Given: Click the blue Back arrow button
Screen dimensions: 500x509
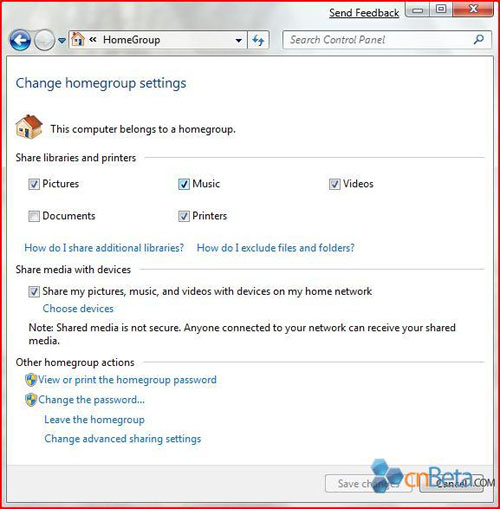Looking at the screenshot, I should point(20,40).
